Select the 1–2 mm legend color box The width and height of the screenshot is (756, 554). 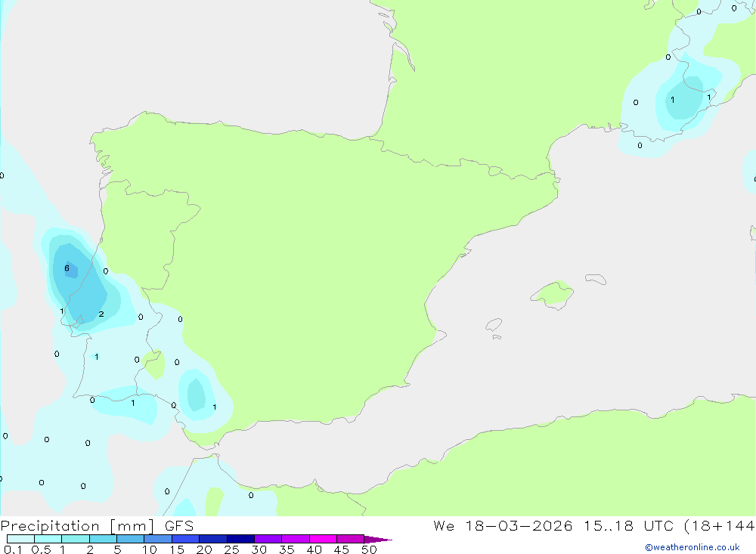(x=76, y=539)
